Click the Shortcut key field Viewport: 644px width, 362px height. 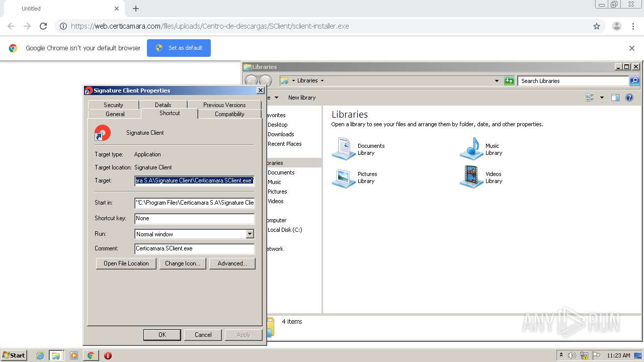tap(195, 218)
